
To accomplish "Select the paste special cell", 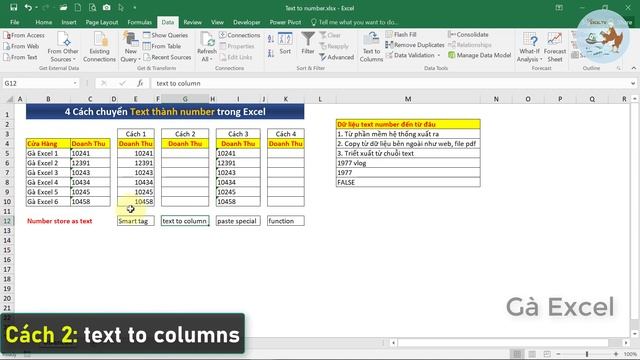I will pyautogui.click(x=238, y=221).
